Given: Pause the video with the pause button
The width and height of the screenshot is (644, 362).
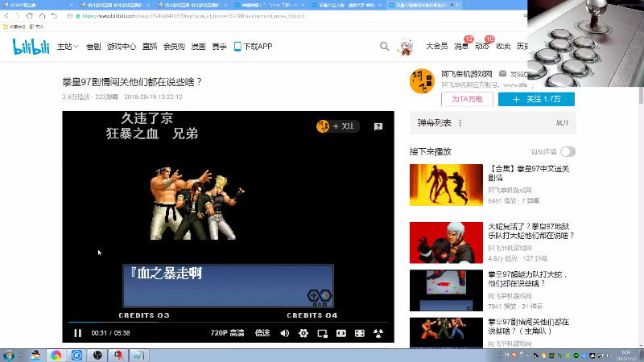Looking at the screenshot, I should (x=77, y=333).
